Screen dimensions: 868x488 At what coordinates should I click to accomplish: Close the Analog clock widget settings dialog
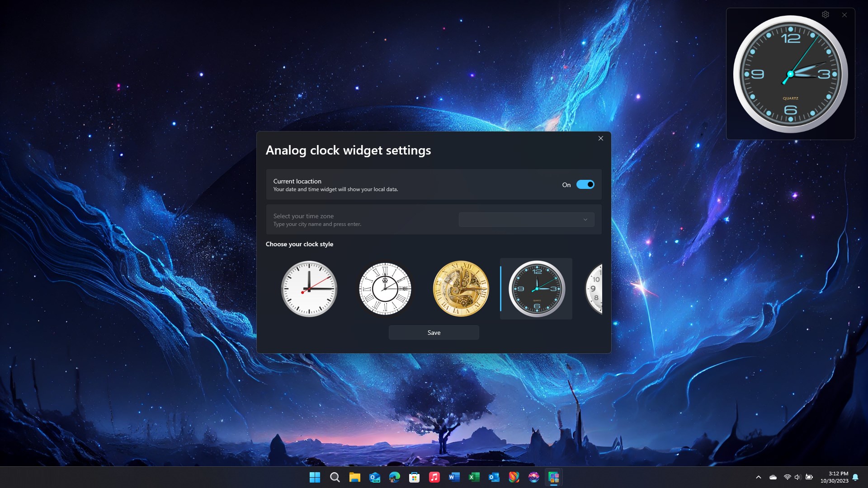600,138
